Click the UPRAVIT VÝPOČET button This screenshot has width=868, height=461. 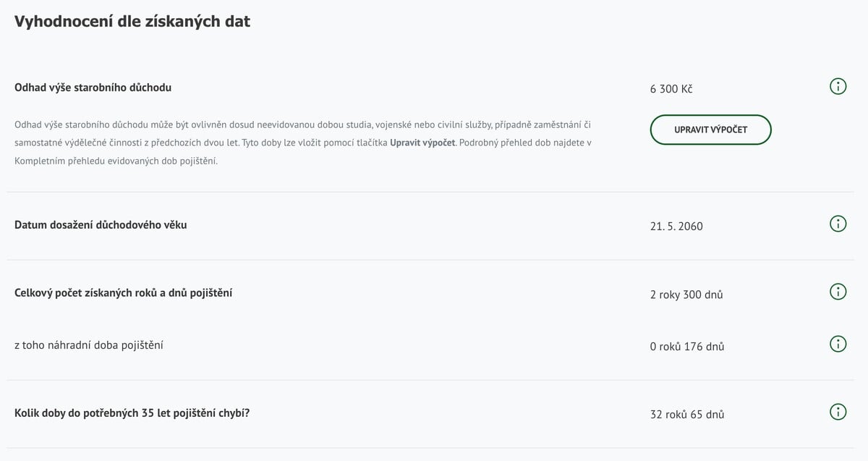710,130
